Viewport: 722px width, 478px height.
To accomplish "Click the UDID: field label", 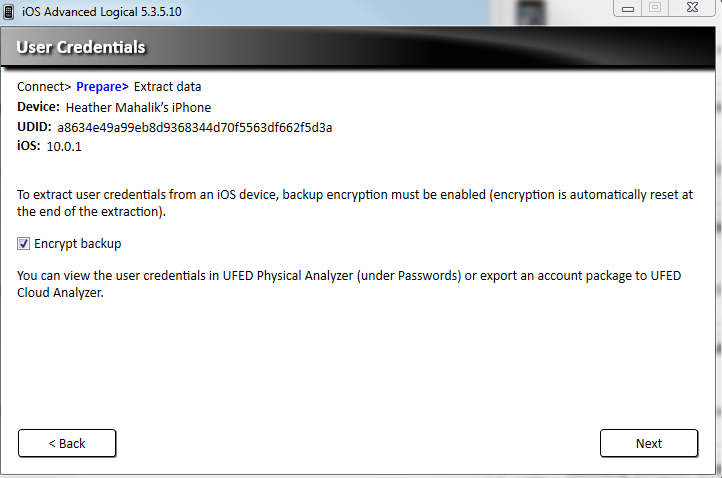I will click(34, 127).
